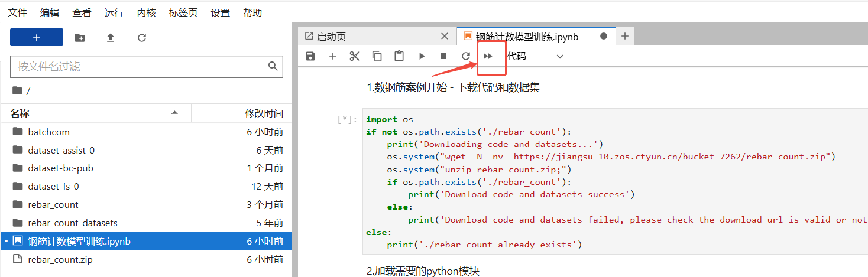Open the 运行 menu
This screenshot has width=868, height=277.
click(114, 12)
